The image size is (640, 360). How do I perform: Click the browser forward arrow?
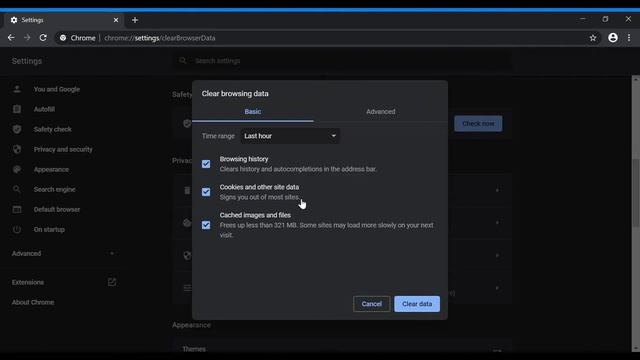[27, 38]
